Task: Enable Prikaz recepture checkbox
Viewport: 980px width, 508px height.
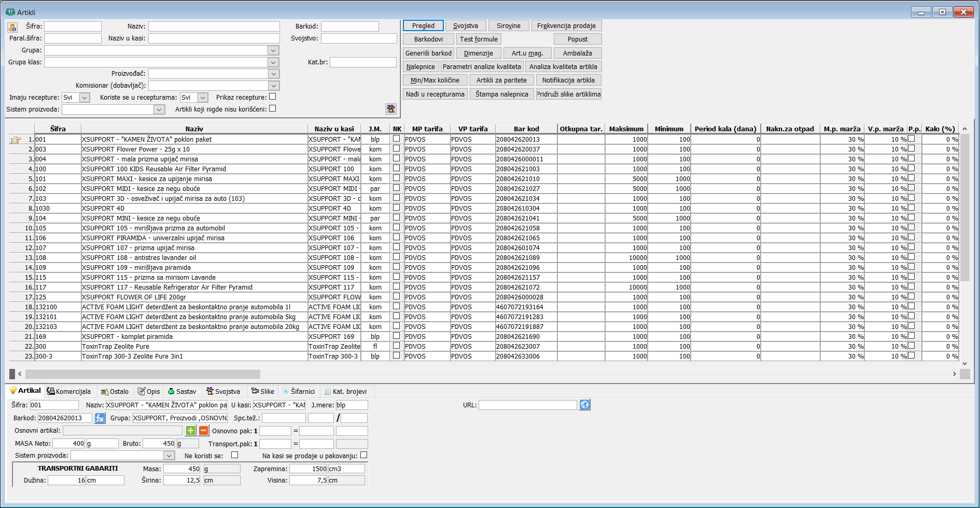Action: 273,97
